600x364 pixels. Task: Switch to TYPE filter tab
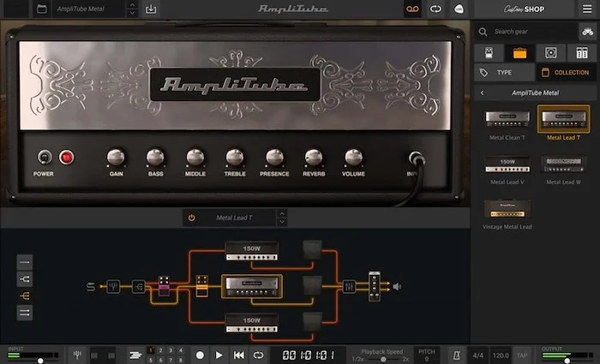(504, 72)
